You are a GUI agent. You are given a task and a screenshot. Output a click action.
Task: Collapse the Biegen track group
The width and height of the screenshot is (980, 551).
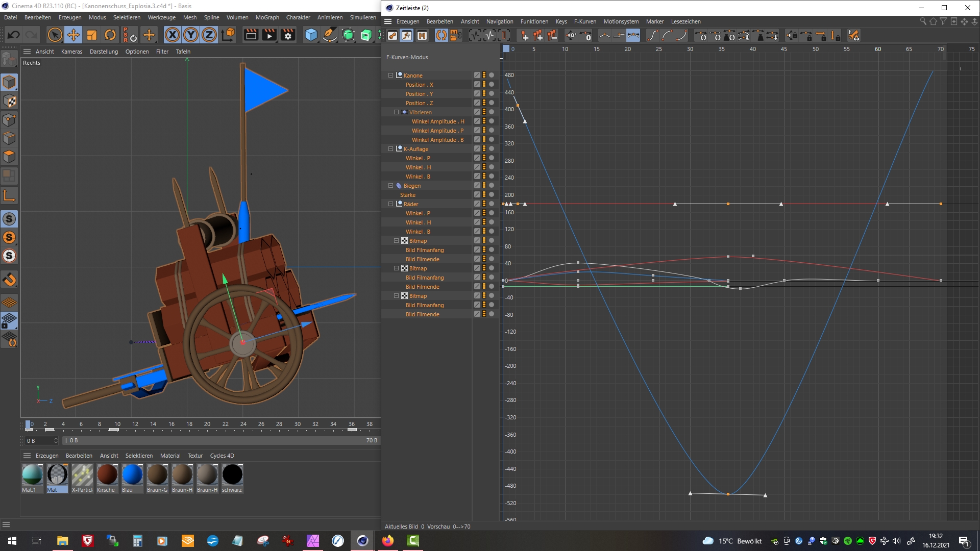click(390, 186)
